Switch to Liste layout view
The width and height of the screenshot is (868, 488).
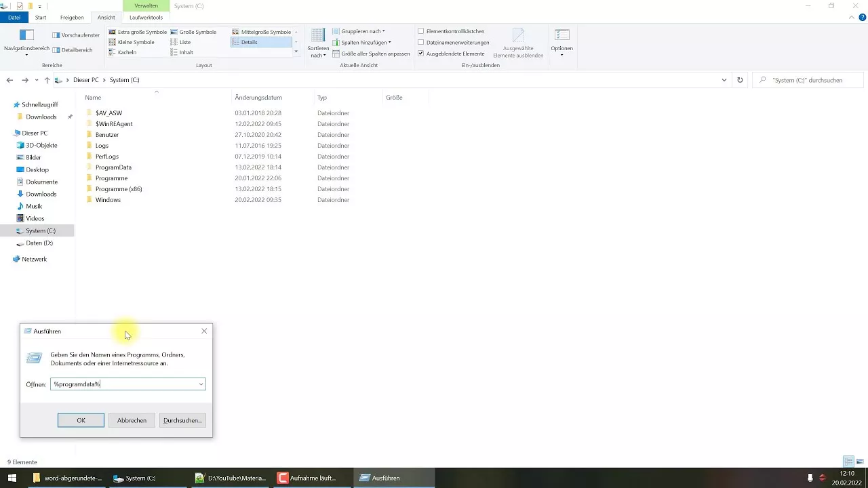(x=185, y=42)
